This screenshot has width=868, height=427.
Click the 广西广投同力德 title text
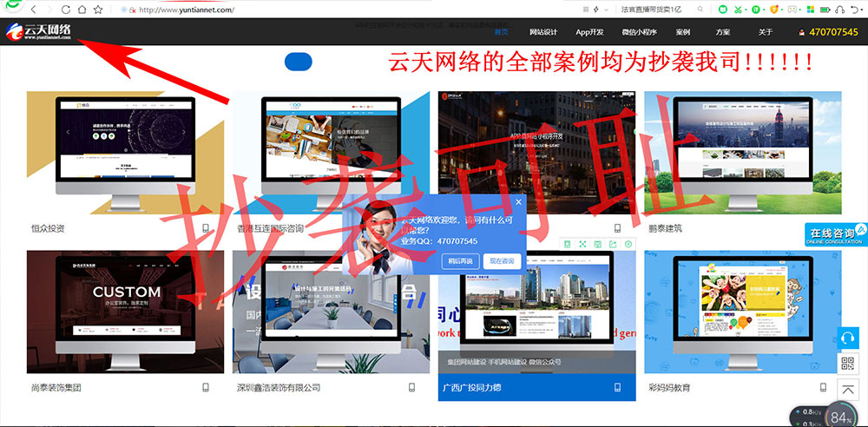click(472, 388)
